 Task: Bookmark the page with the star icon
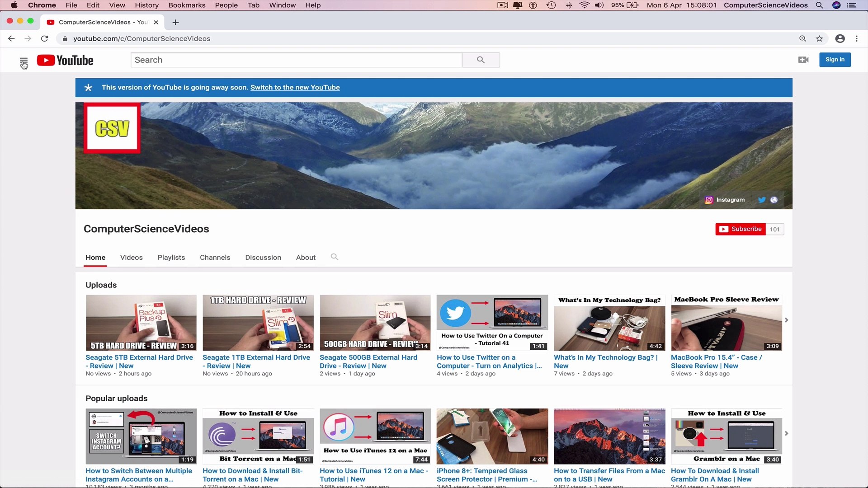pyautogui.click(x=820, y=38)
